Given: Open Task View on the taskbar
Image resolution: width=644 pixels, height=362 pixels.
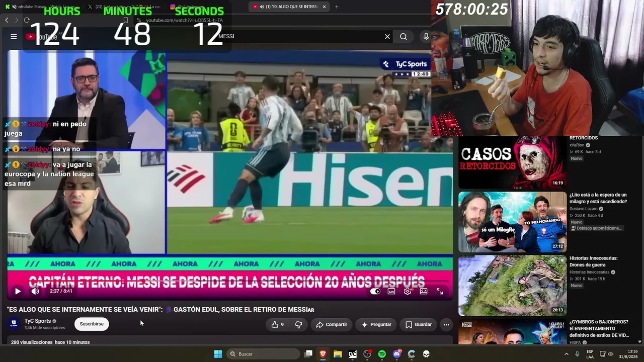Looking at the screenshot, I should click(x=308, y=354).
